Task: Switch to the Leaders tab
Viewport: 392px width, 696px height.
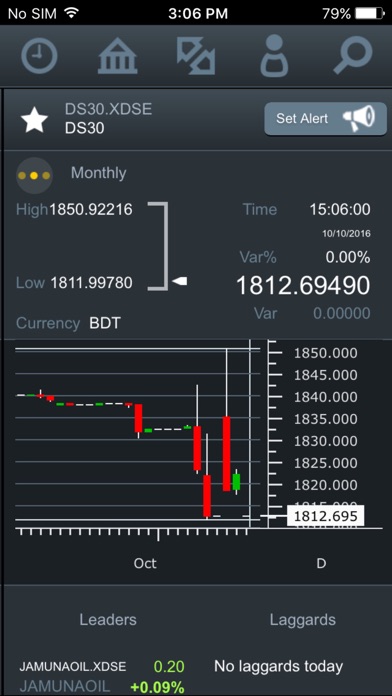Action: [x=108, y=620]
